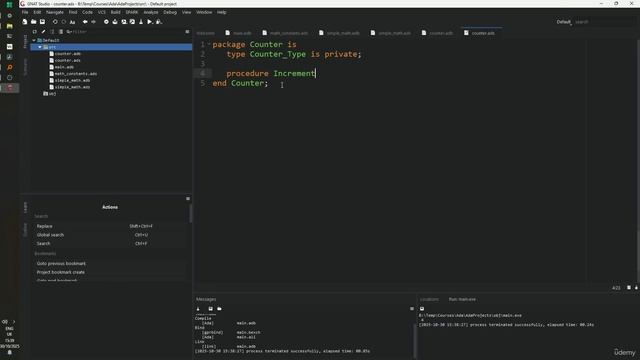
Task: Save the Messages output with its disk icon
Action: pos(211,309)
